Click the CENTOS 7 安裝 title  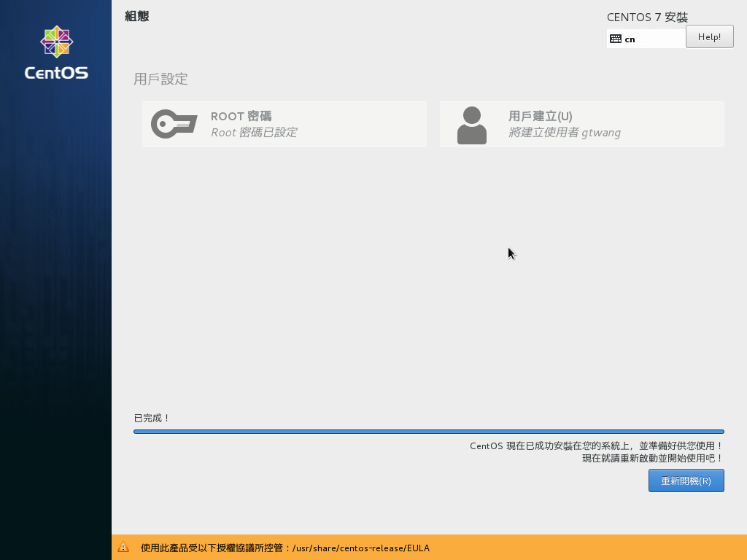[x=647, y=17]
